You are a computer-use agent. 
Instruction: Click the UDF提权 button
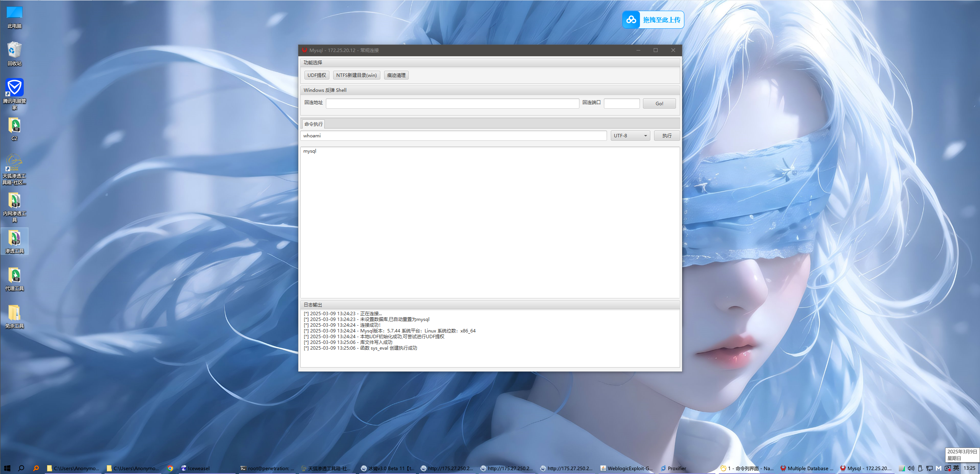[316, 75]
